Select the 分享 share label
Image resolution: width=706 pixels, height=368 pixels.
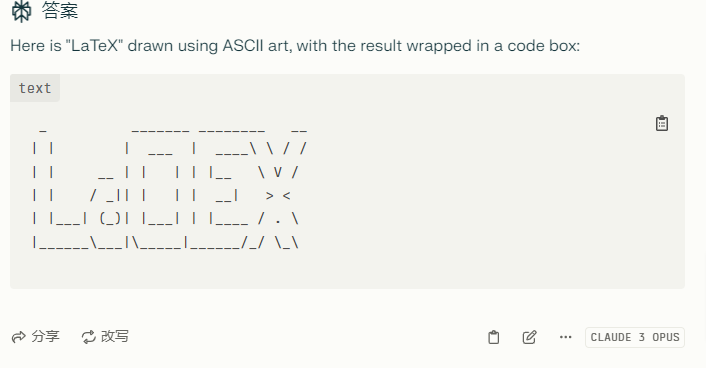tap(45, 336)
